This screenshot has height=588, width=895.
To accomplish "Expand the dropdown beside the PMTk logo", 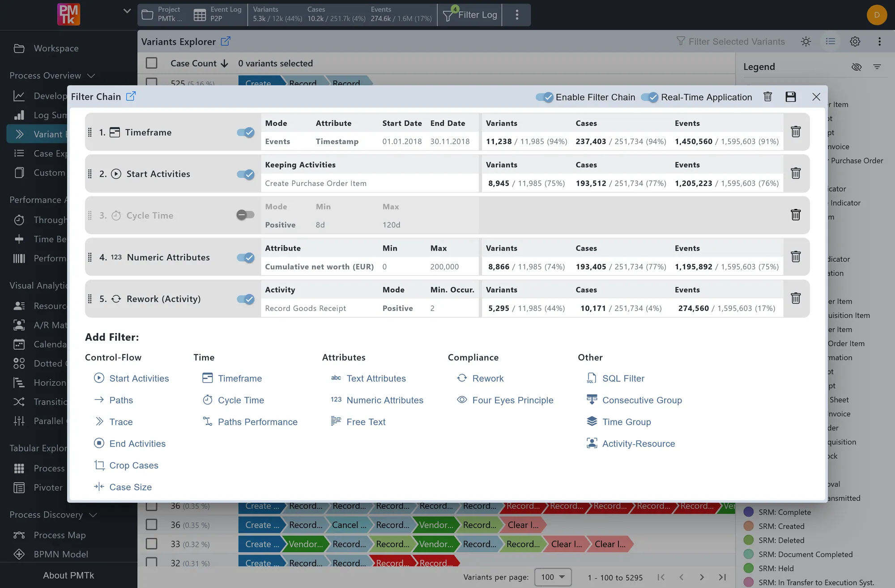I will (x=127, y=11).
